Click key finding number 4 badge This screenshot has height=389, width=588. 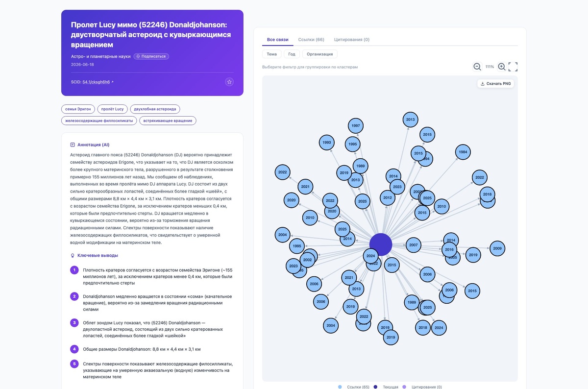pyautogui.click(x=74, y=349)
